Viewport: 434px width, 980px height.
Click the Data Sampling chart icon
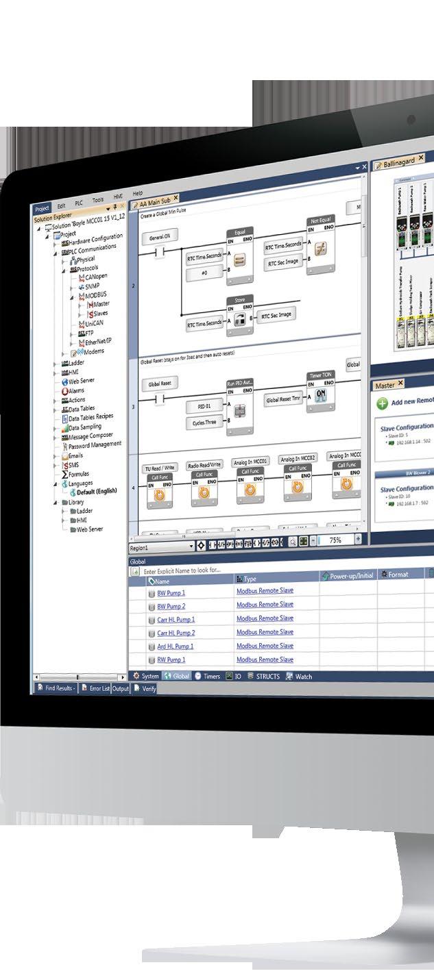[64, 428]
